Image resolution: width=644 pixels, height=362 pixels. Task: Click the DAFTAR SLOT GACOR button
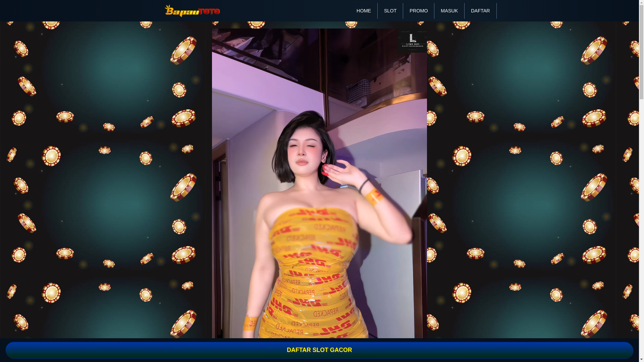point(319,350)
